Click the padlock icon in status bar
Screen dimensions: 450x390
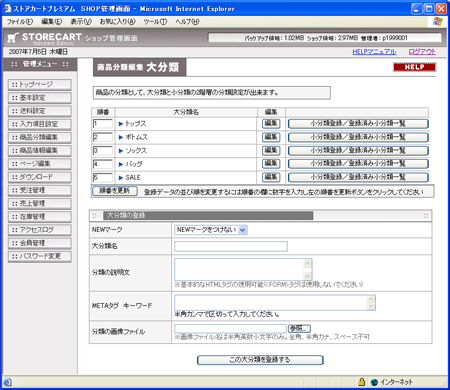tap(361, 382)
